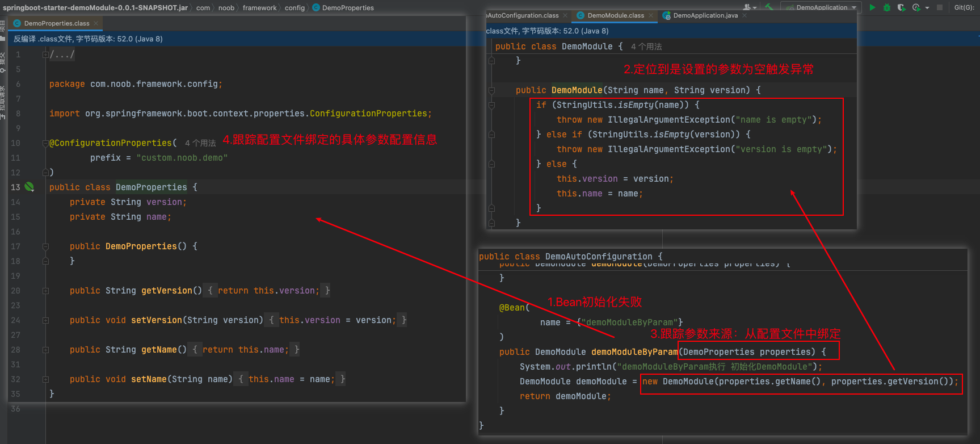Image resolution: width=980 pixels, height=444 pixels.
Task: Click the "version is empty" exception string
Action: (781, 149)
